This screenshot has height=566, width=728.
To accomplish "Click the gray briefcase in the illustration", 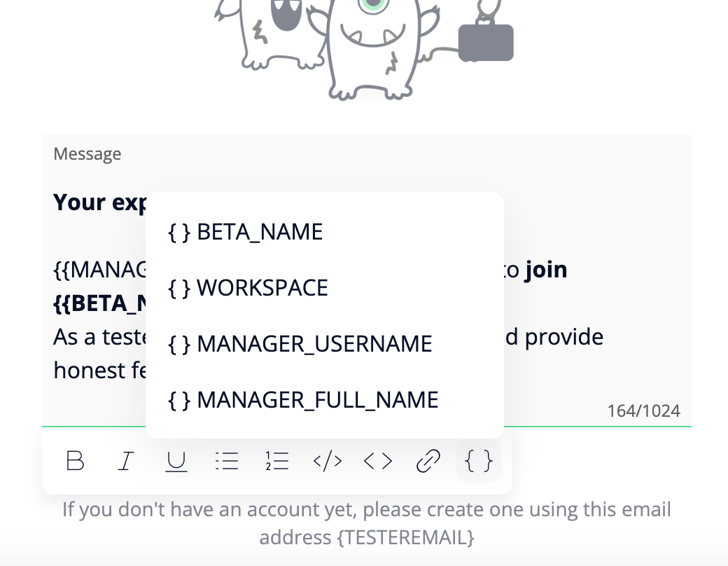I will [486, 43].
